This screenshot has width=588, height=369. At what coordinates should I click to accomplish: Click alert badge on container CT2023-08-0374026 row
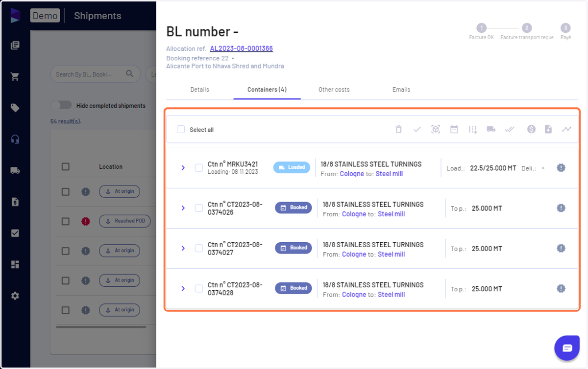561,208
